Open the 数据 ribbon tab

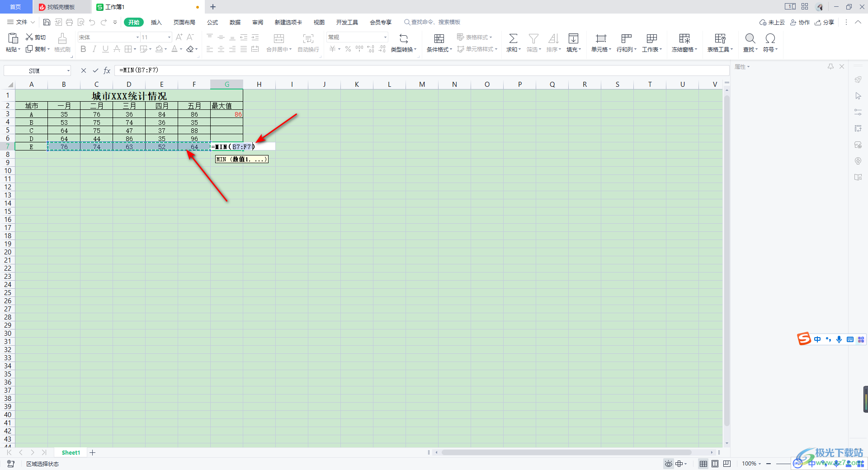(x=235, y=22)
